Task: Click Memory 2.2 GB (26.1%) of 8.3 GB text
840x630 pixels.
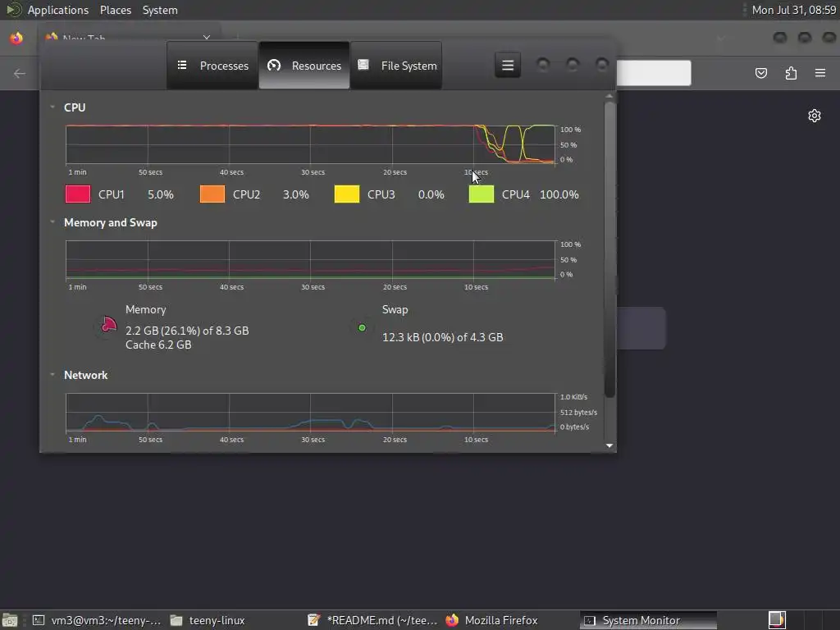Action: point(187,331)
